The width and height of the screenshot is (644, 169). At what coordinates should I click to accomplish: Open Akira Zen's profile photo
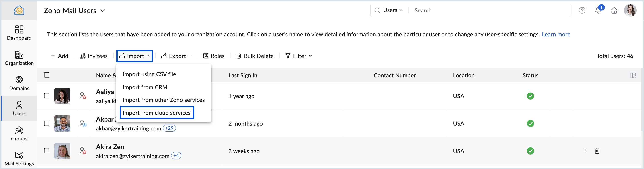click(62, 151)
